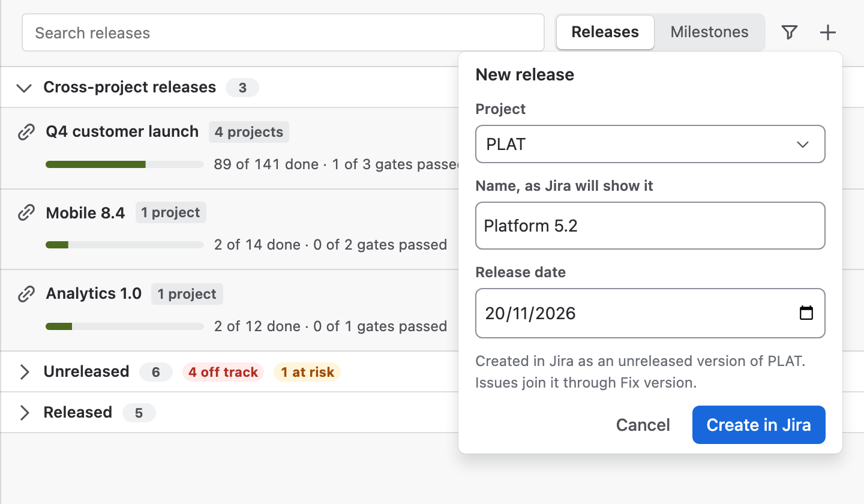Click the Analytics 1.0 progress bar
864x504 pixels.
pos(125,326)
